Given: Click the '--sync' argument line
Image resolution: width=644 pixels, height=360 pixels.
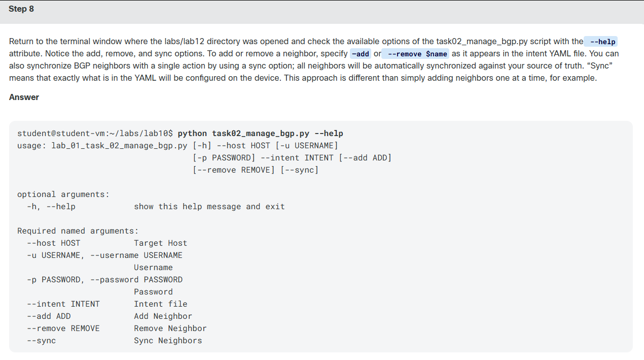Looking at the screenshot, I should click(x=114, y=341).
